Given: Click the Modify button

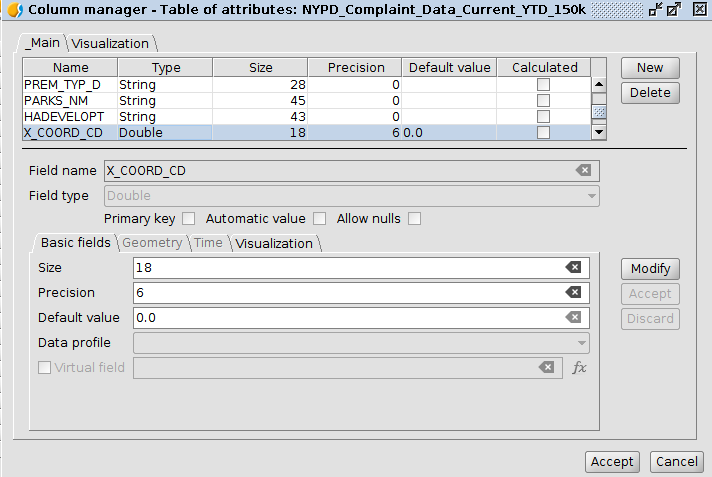Looking at the screenshot, I should [650, 269].
